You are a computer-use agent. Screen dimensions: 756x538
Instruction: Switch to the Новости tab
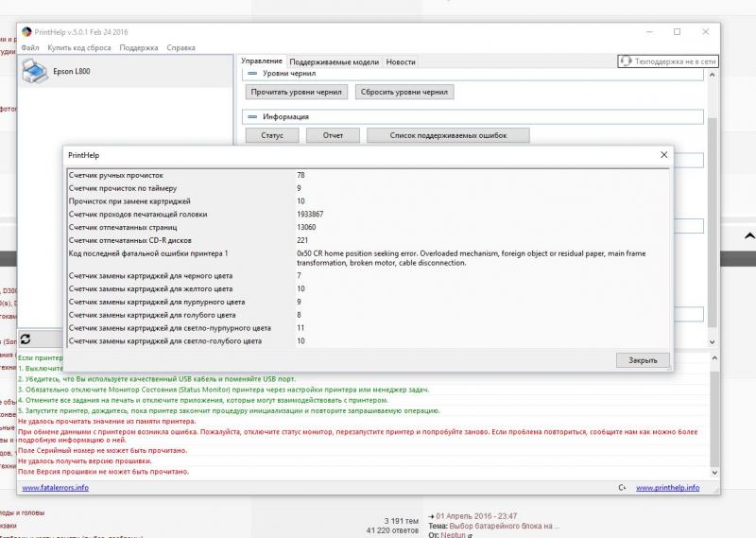401,62
